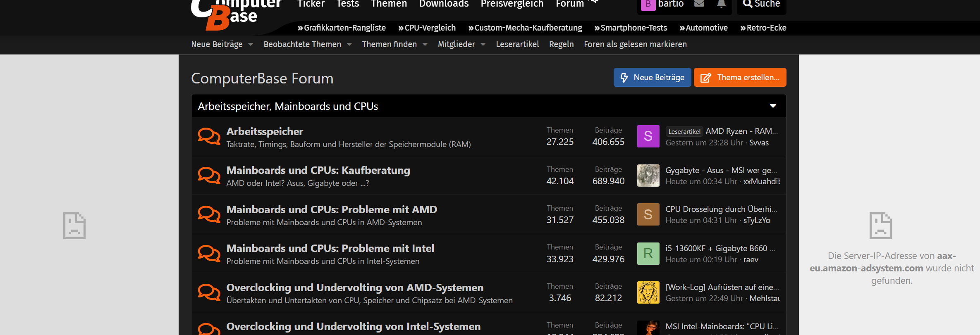Collapse the Arbeitsspeicher, Mainboards und CPUs category

773,106
